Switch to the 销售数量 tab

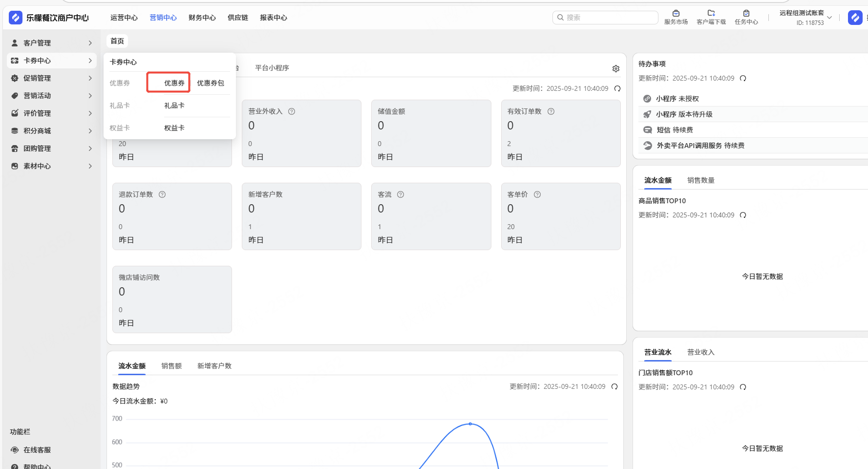tap(701, 180)
